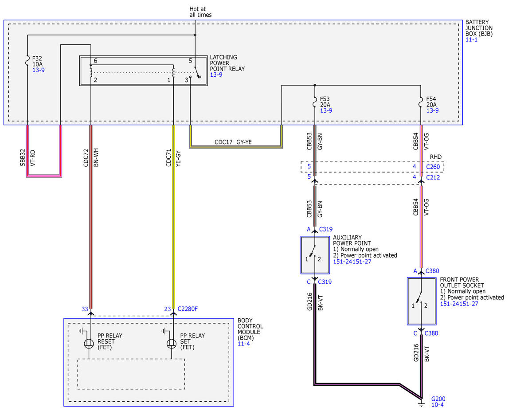Click the "AUXILIARY POWER POINT" label

[x=352, y=240]
